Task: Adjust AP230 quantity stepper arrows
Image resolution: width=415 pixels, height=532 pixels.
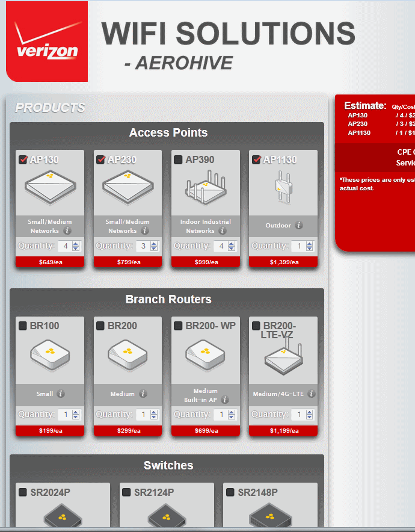Action: [154, 246]
